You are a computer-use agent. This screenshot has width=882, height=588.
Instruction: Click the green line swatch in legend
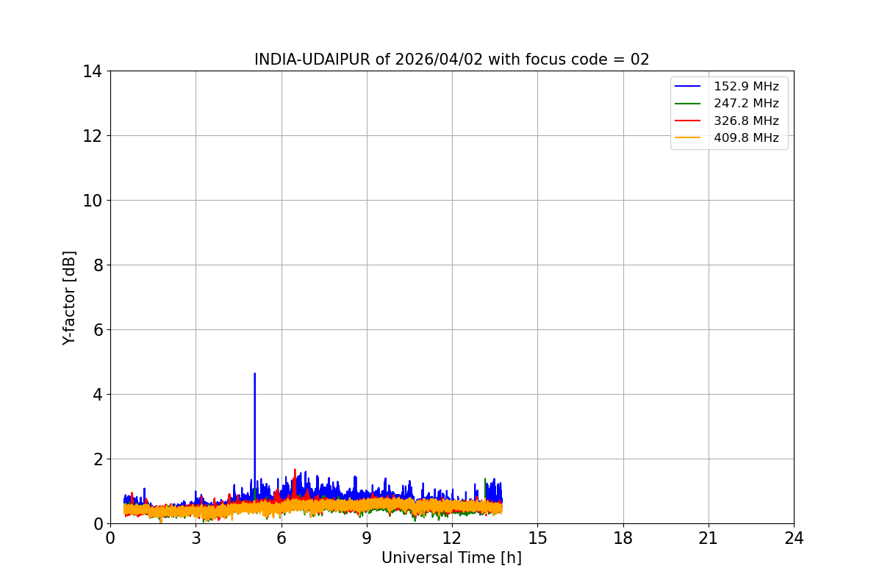coord(689,104)
